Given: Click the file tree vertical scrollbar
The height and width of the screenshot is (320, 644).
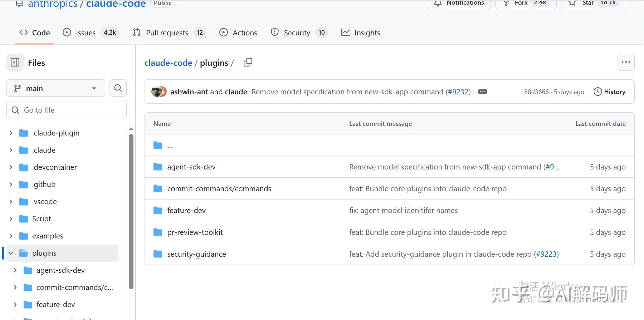Looking at the screenshot, I should click(131, 211).
